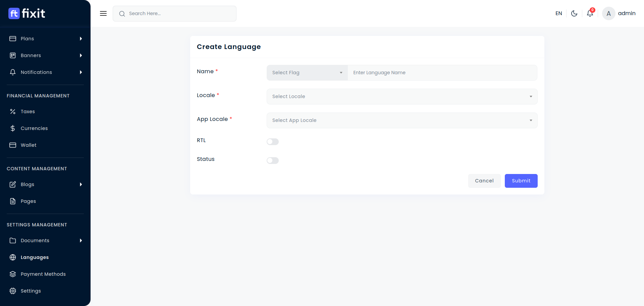
Task: Focus the Enter Language Name field
Action: [x=442, y=73]
